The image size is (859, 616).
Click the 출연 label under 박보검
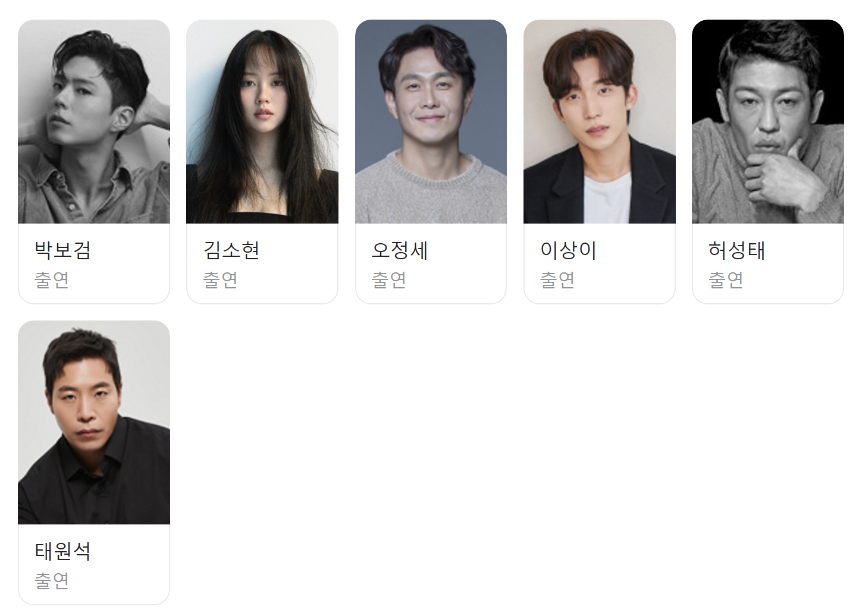[52, 279]
